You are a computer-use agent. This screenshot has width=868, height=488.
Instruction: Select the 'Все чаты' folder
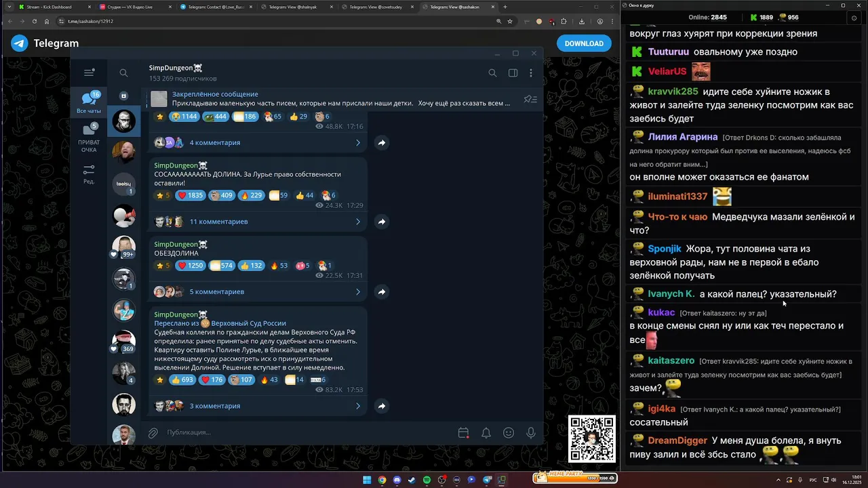[89, 103]
